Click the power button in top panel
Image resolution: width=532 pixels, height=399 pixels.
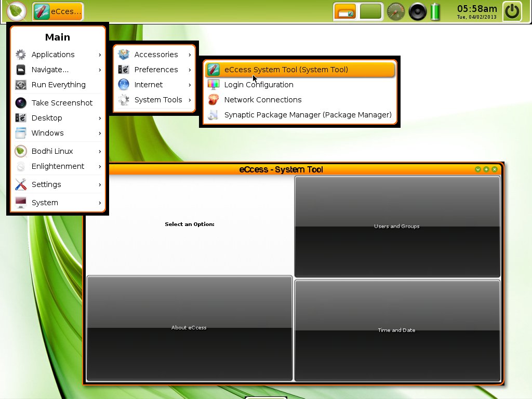click(x=512, y=11)
